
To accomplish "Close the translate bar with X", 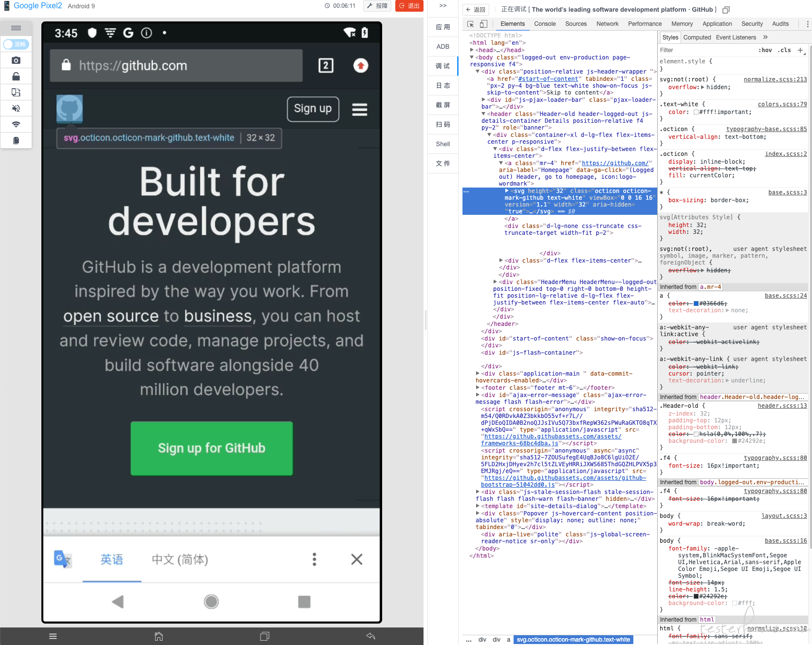I will coord(357,559).
